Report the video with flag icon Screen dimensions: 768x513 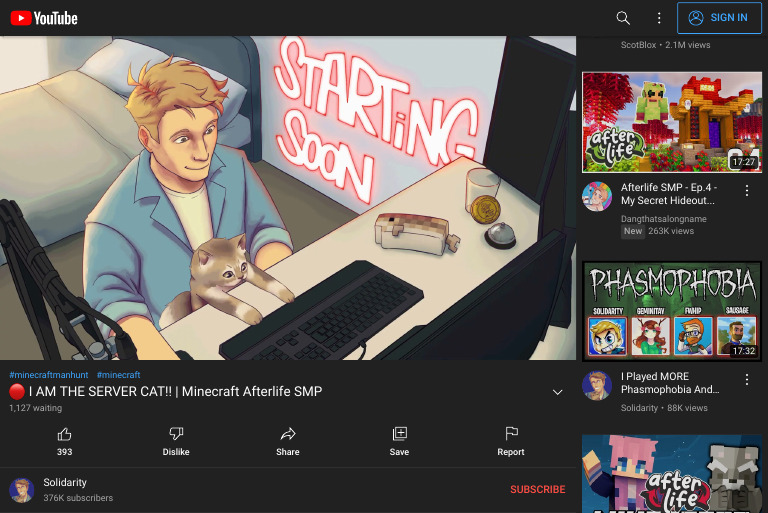point(511,434)
